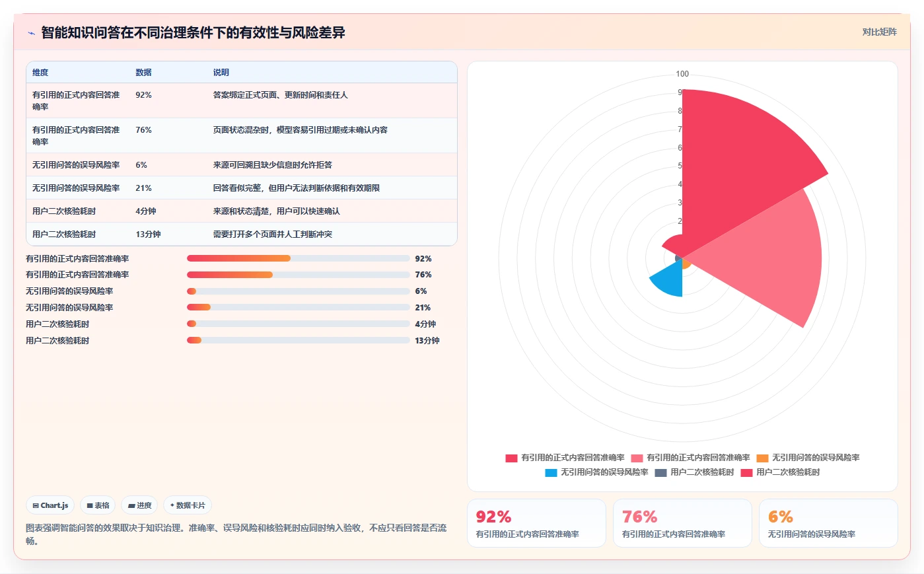Toggle the dark red 有引用的正式内容回答准确率 legend swatch

511,458
